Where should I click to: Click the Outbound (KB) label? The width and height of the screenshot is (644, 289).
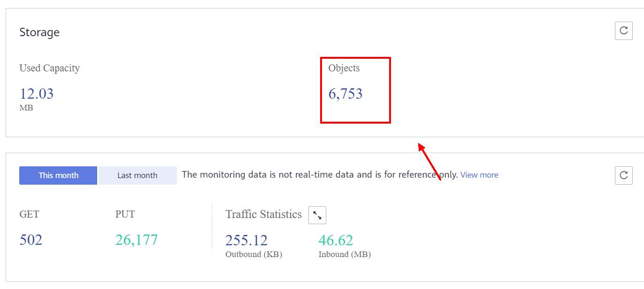tap(253, 254)
